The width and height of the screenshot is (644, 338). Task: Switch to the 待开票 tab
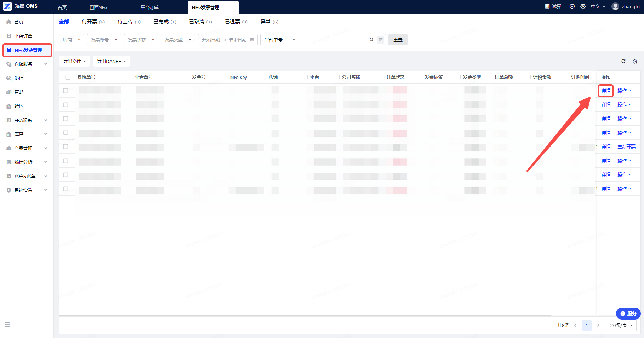coord(93,22)
